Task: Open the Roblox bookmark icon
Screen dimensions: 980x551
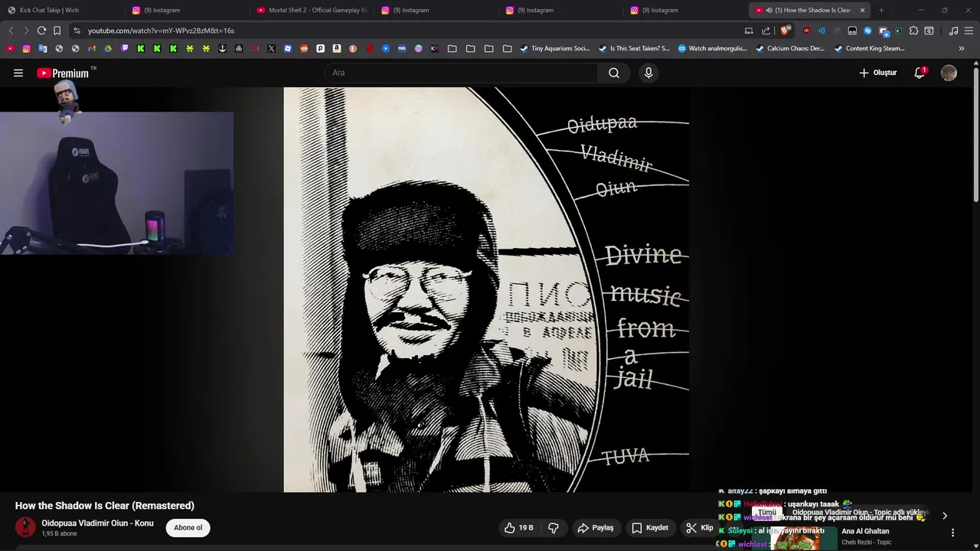Action: click(x=288, y=48)
